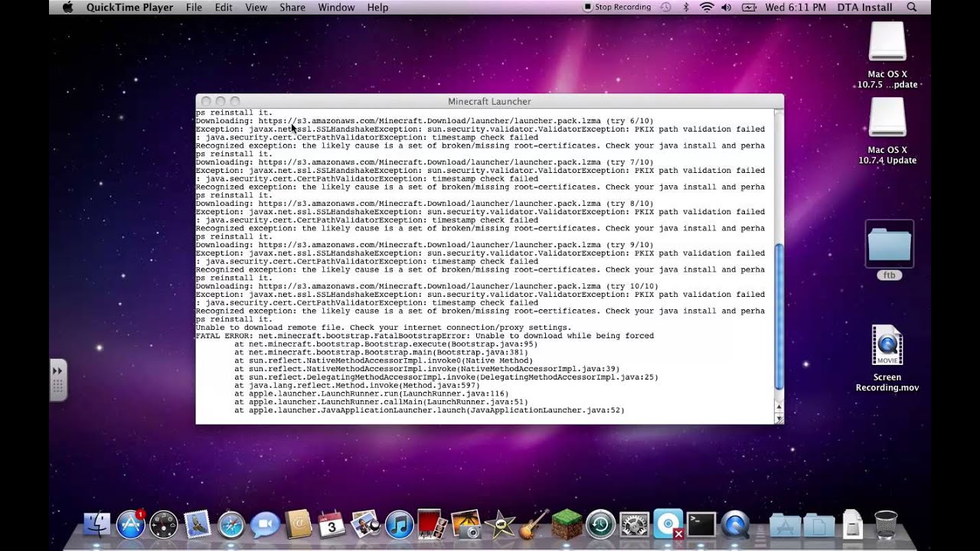Image resolution: width=980 pixels, height=551 pixels.
Task: Open the Share menu
Action: pos(292,7)
